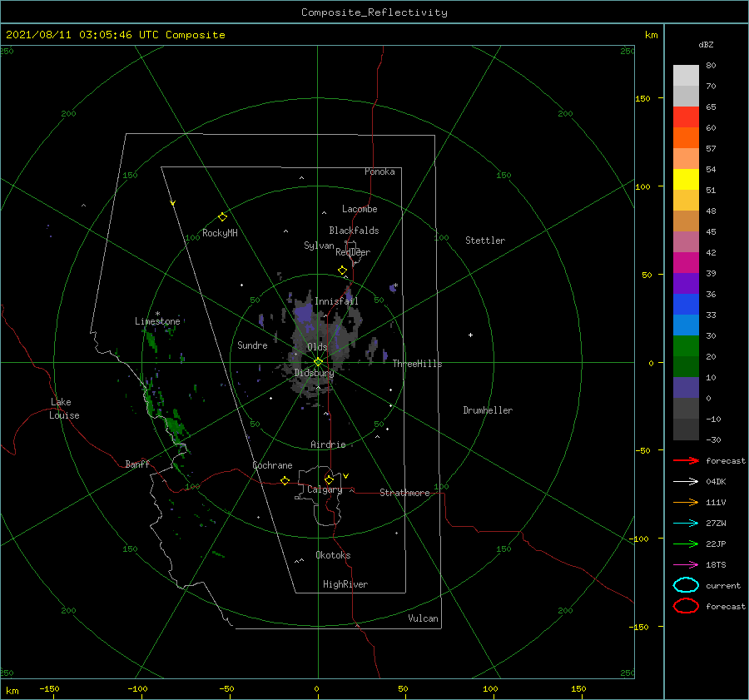Viewport: 749px width, 700px height.
Task: Select the blue 36-33 dBZ color swatch
Action: coord(686,305)
